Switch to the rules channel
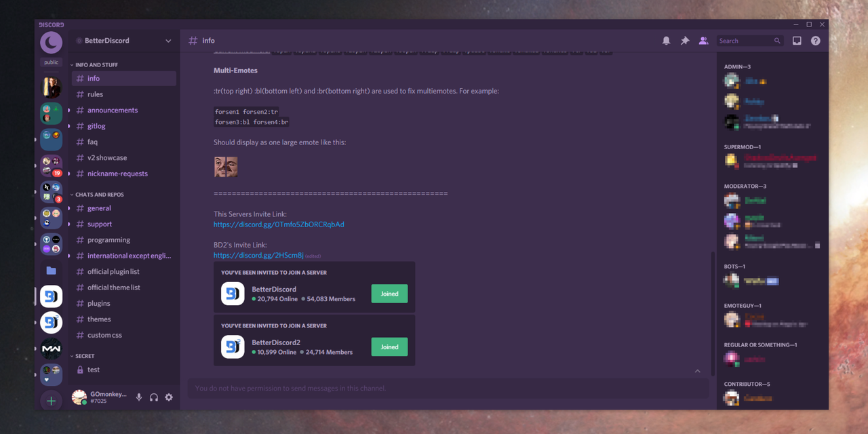Viewport: 868px width, 434px height. coord(95,94)
